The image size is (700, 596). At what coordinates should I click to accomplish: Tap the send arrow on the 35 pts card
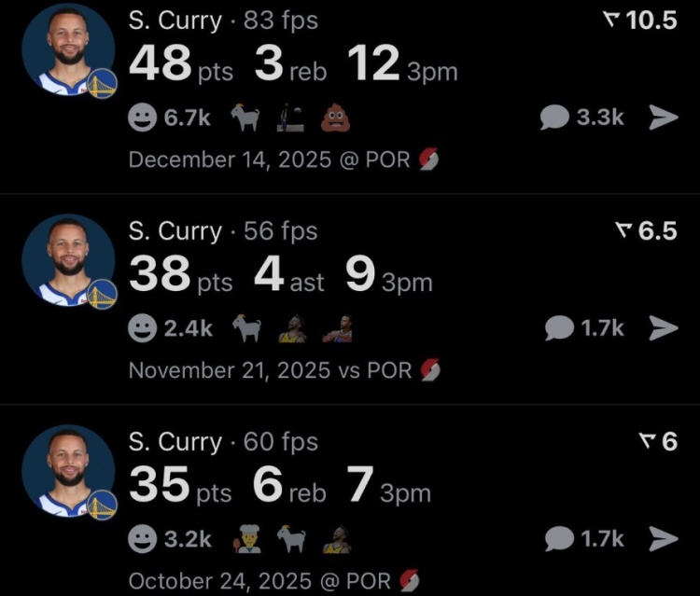coord(663,538)
